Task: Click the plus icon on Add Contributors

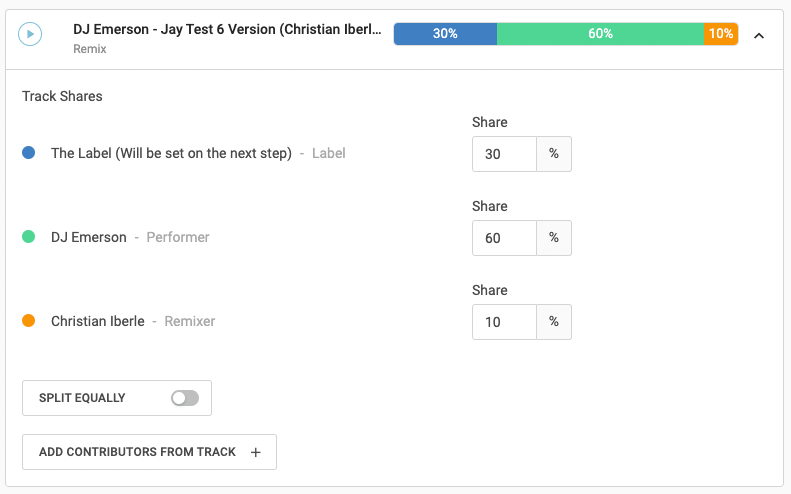Action: coord(255,452)
